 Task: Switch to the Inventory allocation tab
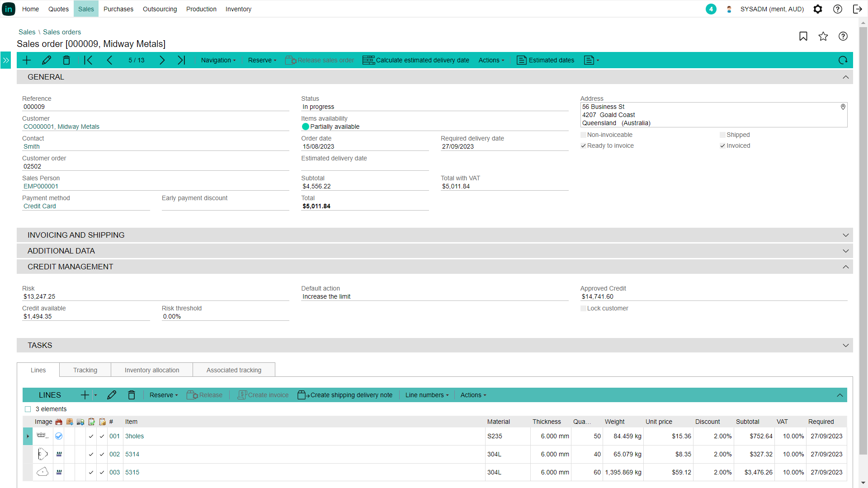click(x=152, y=370)
